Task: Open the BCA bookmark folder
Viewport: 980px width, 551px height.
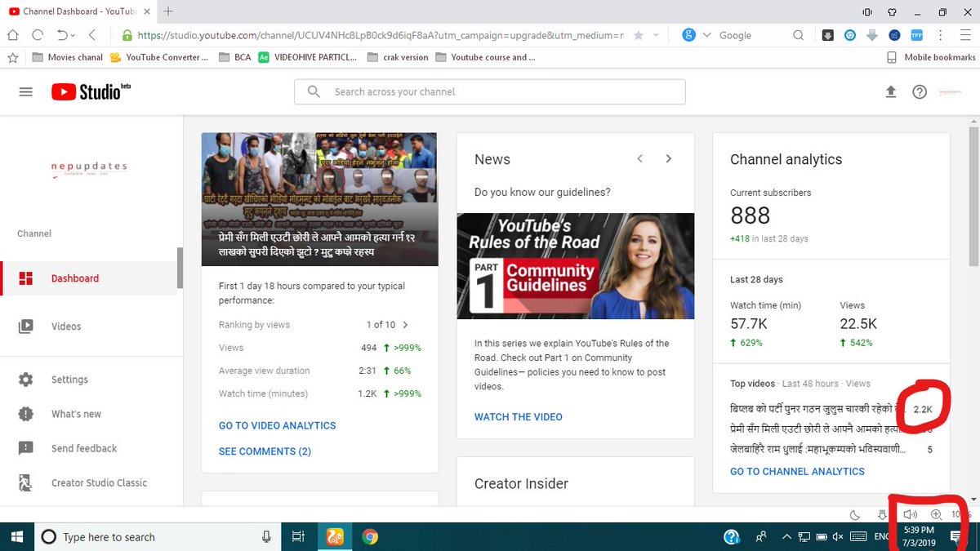Action: point(234,57)
